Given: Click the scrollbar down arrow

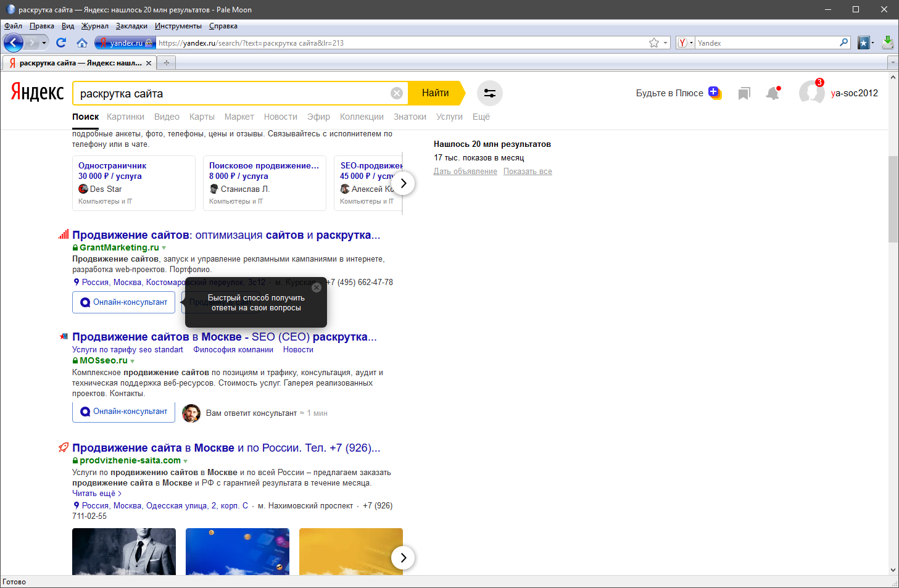Looking at the screenshot, I should coord(893,570).
